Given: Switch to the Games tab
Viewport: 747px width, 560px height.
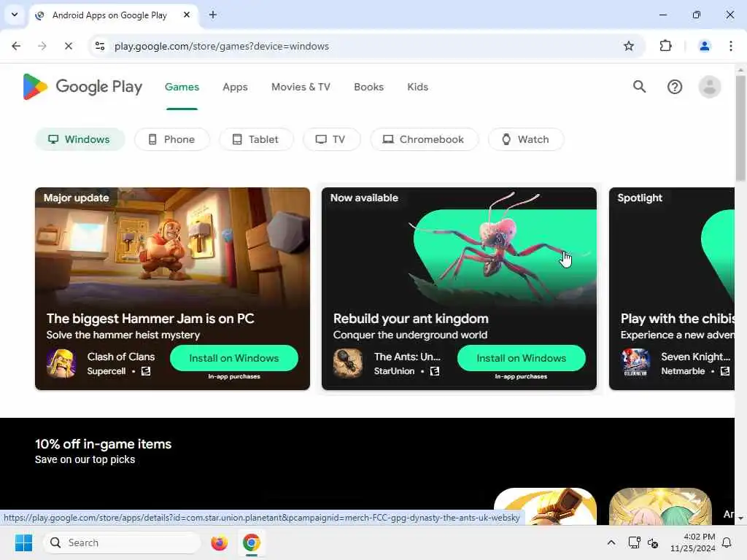Looking at the screenshot, I should tap(182, 87).
